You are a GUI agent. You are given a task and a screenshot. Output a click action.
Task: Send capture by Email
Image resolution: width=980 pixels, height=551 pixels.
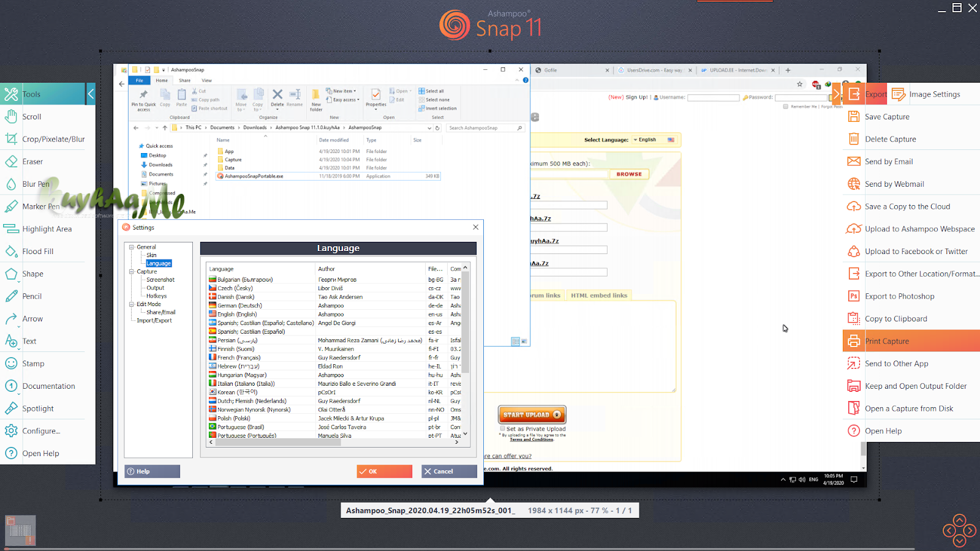pos(911,162)
